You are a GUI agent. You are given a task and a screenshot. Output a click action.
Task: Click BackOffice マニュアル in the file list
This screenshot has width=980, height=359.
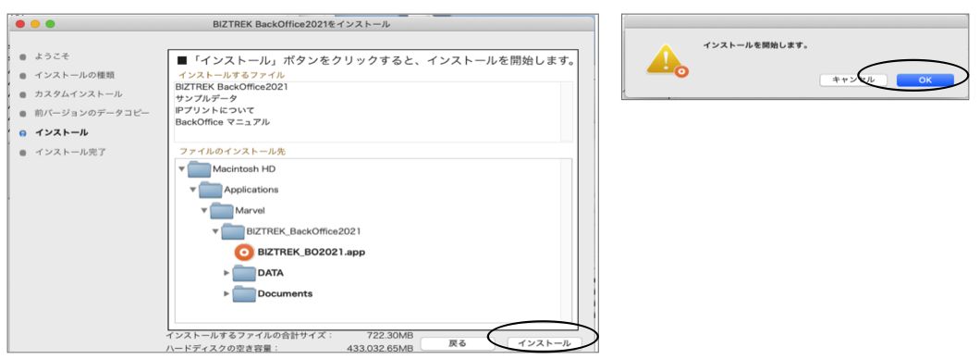(x=223, y=122)
